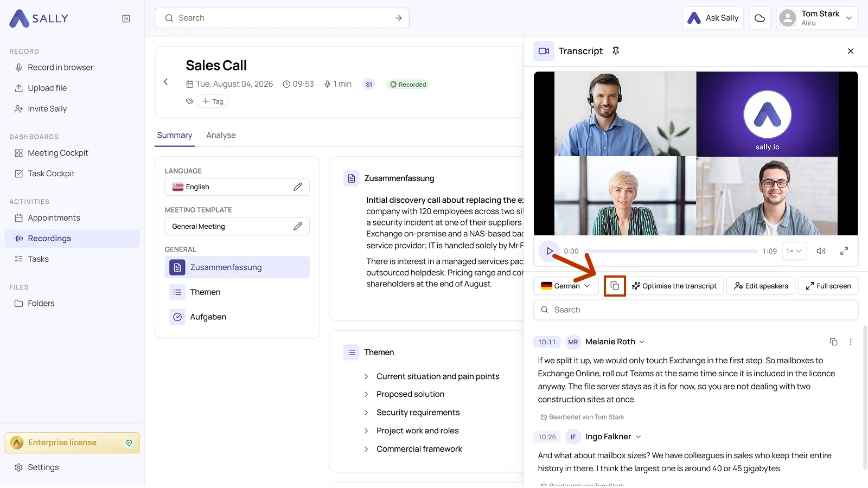The image size is (868, 488).
Task: Open the Enterprise license banner
Action: (x=72, y=443)
